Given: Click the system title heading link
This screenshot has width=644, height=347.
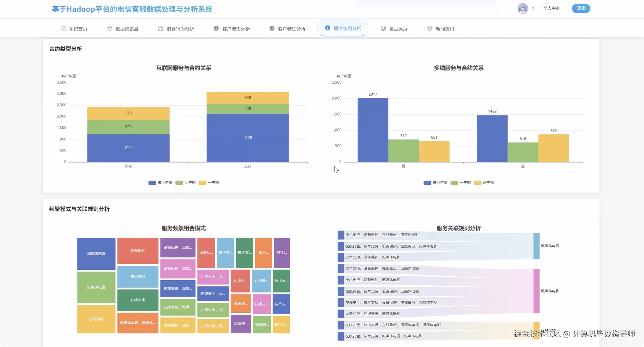Looking at the screenshot, I should click(132, 9).
